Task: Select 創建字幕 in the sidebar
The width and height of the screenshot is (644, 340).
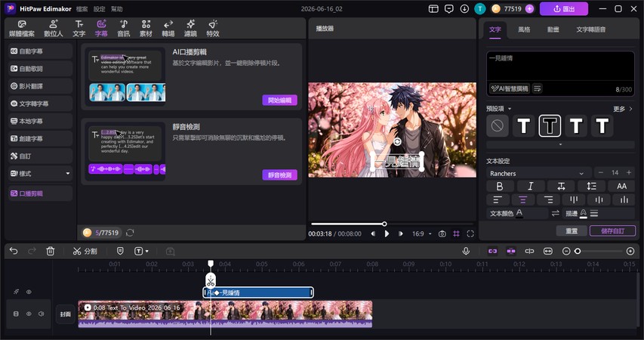Action: [x=40, y=138]
